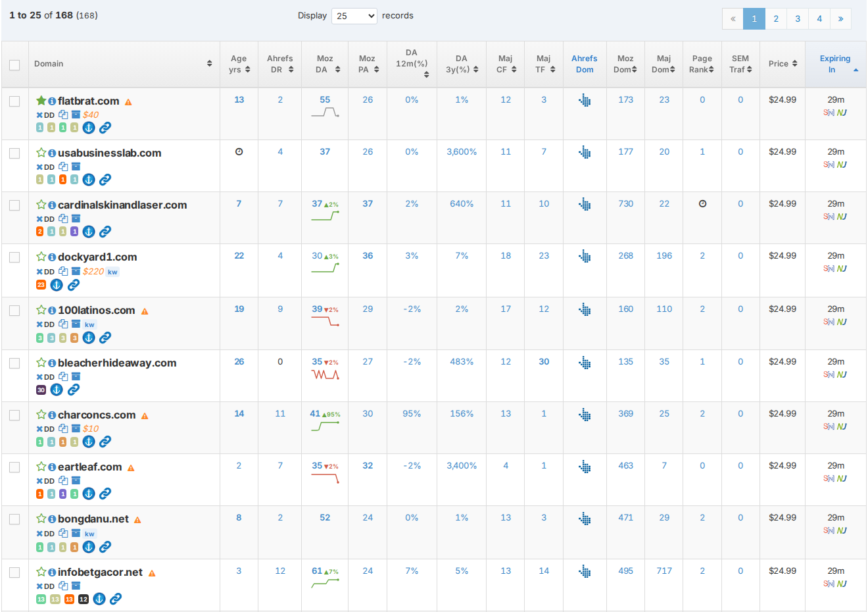Click the clock icon in usabusinesslab.com Age column
868x612 pixels.
(239, 151)
